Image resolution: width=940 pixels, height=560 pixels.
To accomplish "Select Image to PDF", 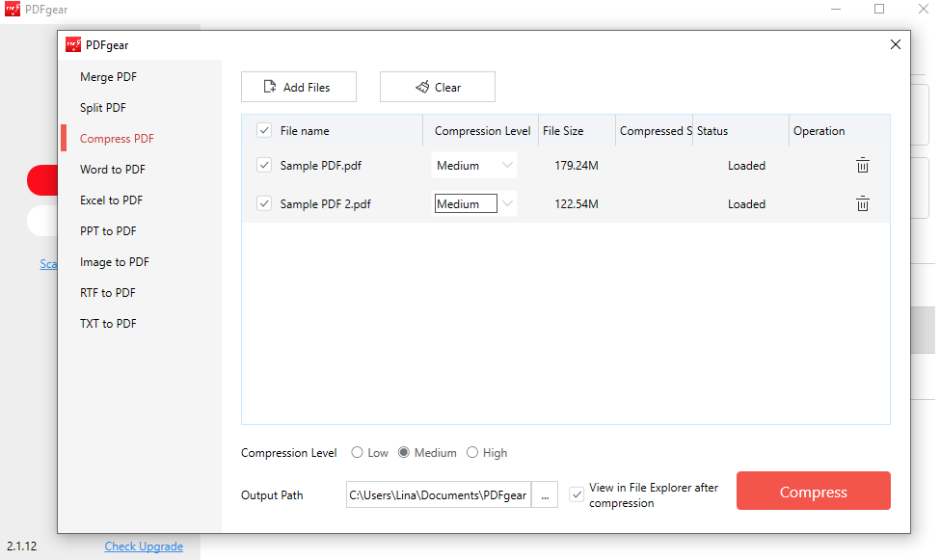I will [x=115, y=262].
